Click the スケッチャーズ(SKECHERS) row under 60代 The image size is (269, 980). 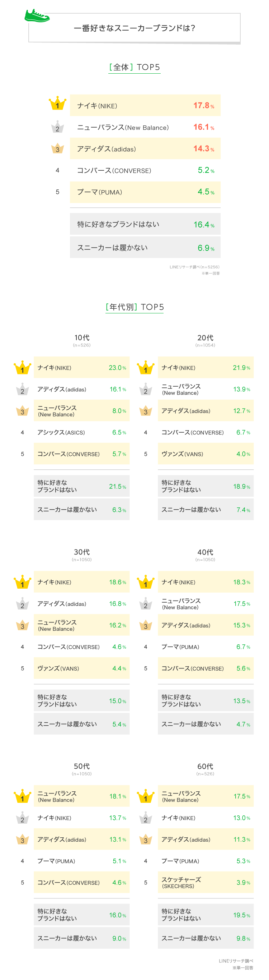[x=205, y=883]
